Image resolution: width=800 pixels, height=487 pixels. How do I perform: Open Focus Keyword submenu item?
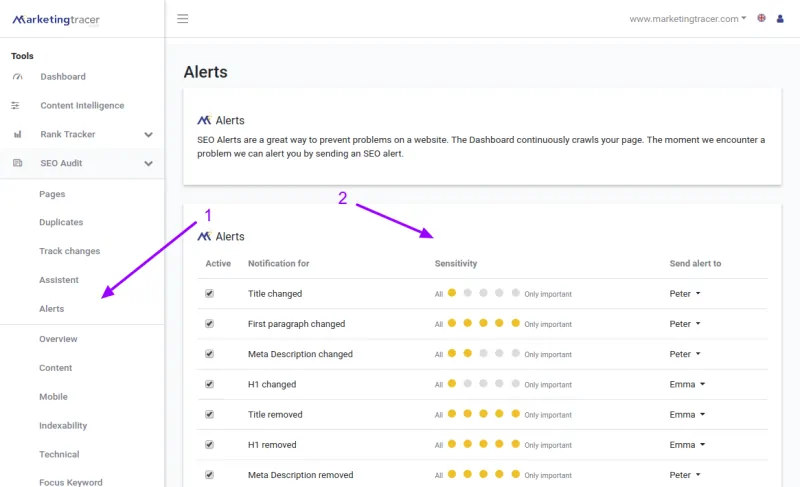[x=70, y=482]
